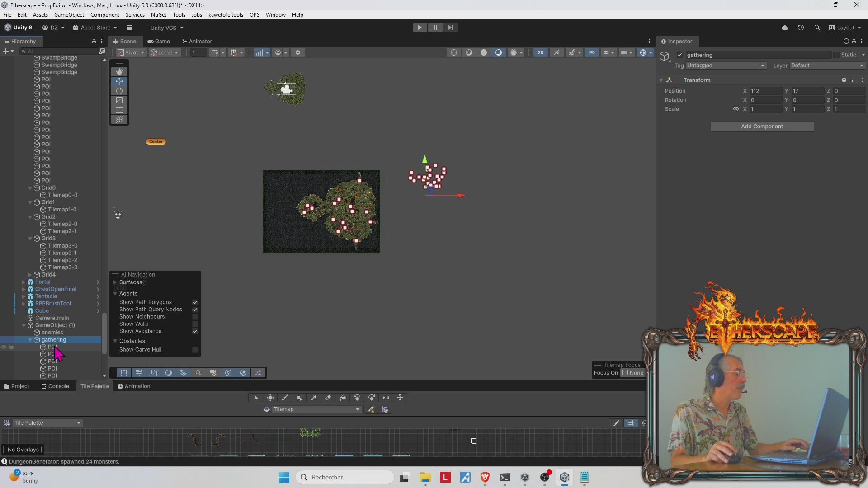Image resolution: width=868 pixels, height=488 pixels.
Task: Click the Rotate clockwise tile tool
Action: coord(372,398)
